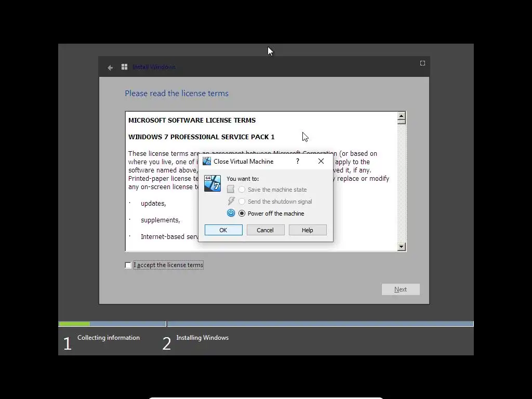
Task: Click the updates, bullet item
Action: point(153,204)
